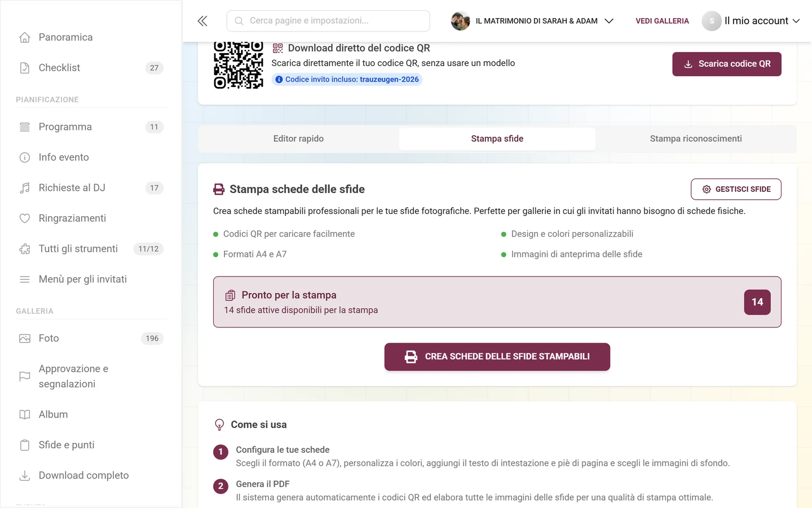Click the wedding profile avatar photo
Image resolution: width=812 pixels, height=508 pixels.
[461, 21]
